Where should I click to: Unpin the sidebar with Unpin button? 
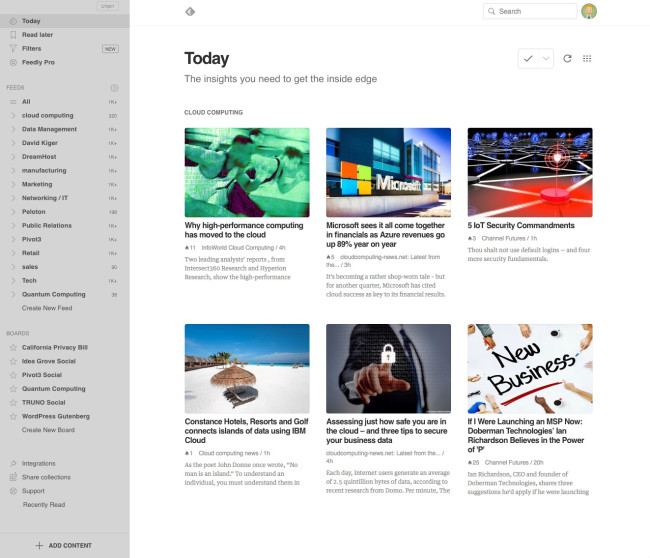point(108,6)
